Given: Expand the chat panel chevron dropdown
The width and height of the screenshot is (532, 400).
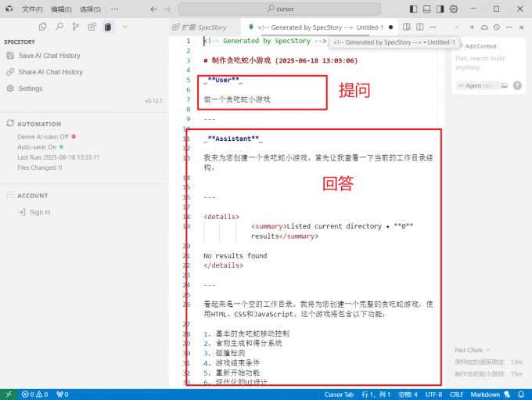Looking at the screenshot, I should coord(457,27).
